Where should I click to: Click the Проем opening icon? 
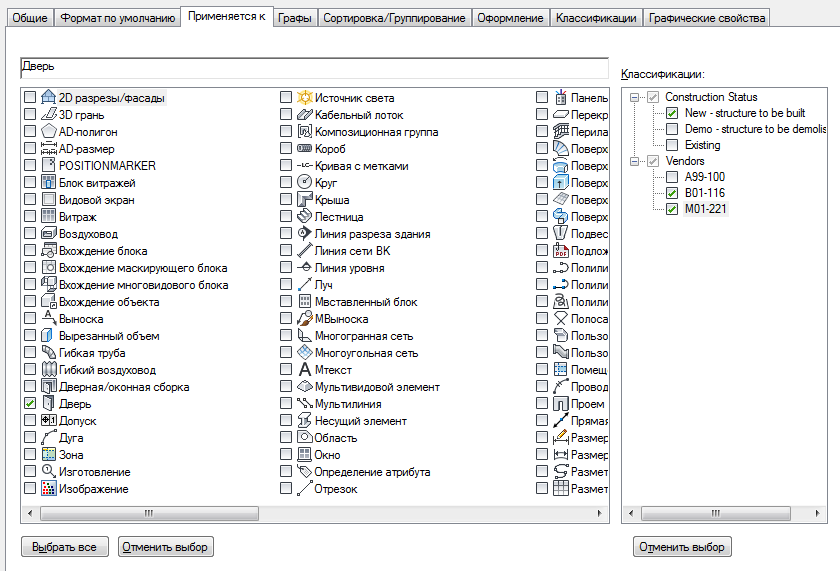561,403
